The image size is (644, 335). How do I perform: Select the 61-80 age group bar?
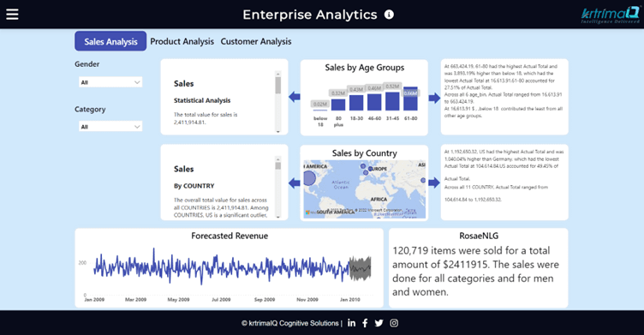pos(411,99)
